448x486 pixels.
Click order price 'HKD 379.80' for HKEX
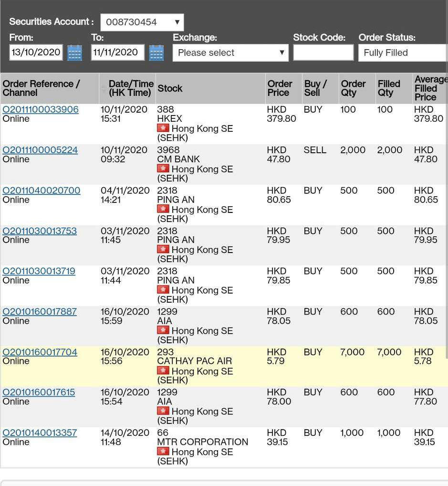[x=281, y=114]
